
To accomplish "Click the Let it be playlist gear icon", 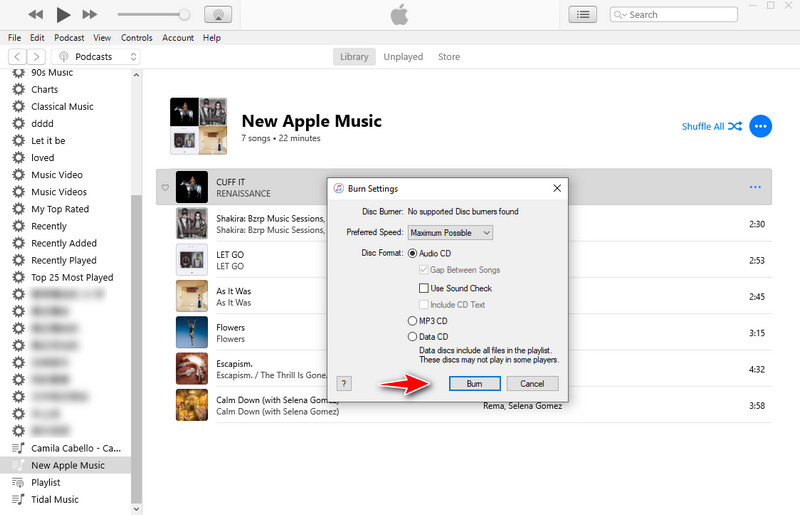I will point(18,140).
